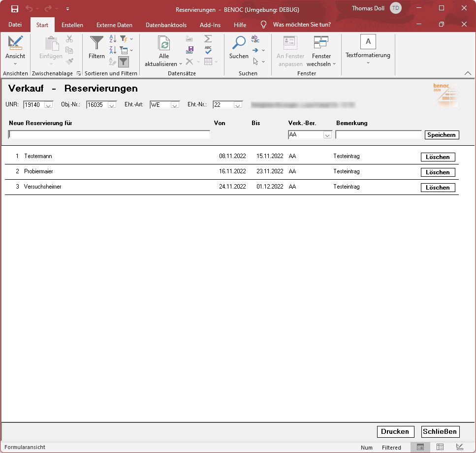Toggle the active filter funnel icon
Viewport: 476px width, 453px height.
click(123, 62)
